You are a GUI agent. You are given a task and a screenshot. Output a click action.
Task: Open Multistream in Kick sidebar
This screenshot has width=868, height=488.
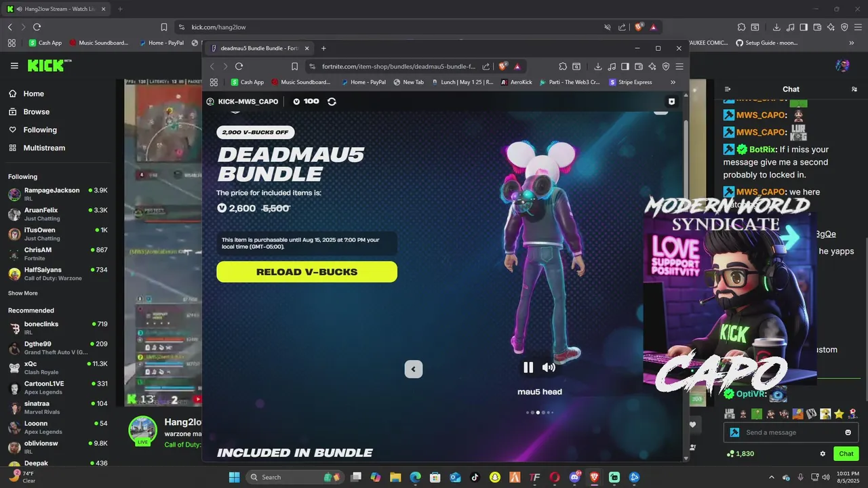(x=38, y=148)
